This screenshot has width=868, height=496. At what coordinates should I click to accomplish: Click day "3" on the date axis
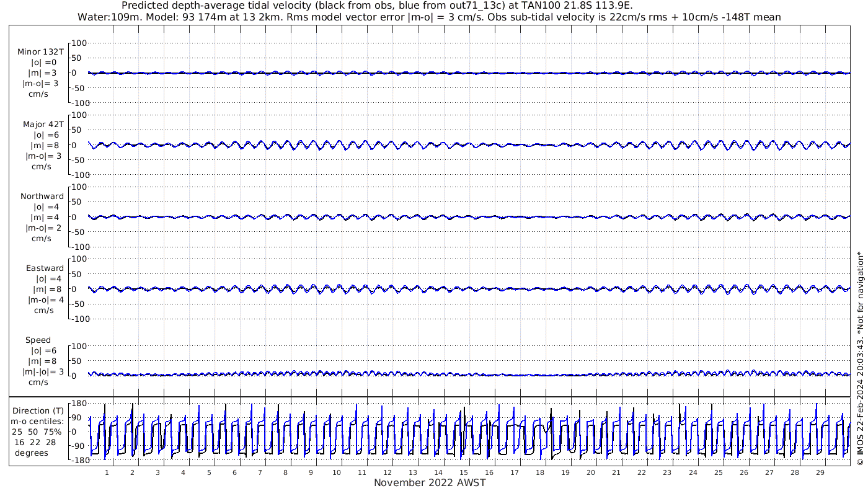[x=157, y=472]
